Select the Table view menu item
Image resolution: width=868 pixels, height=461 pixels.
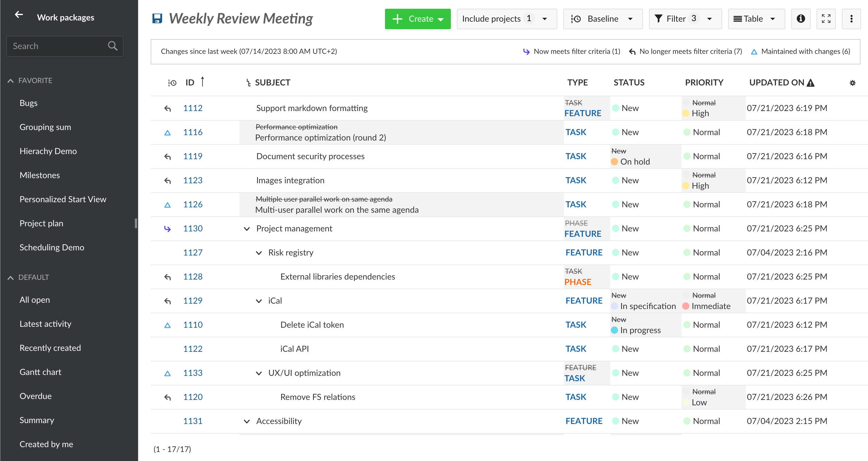click(x=753, y=18)
